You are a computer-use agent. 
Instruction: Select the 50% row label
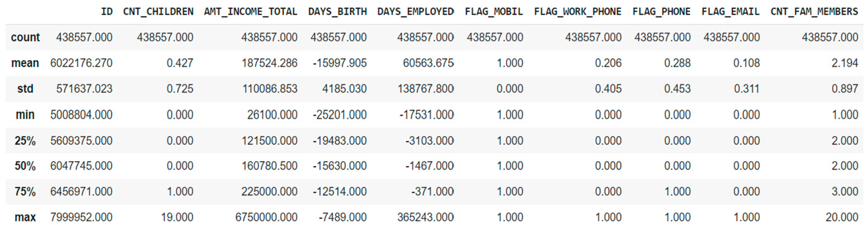coord(25,166)
